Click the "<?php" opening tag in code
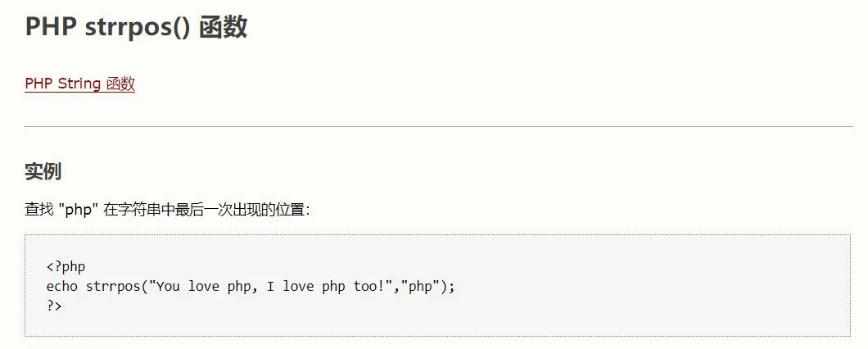The width and height of the screenshot is (868, 349). tap(66, 268)
